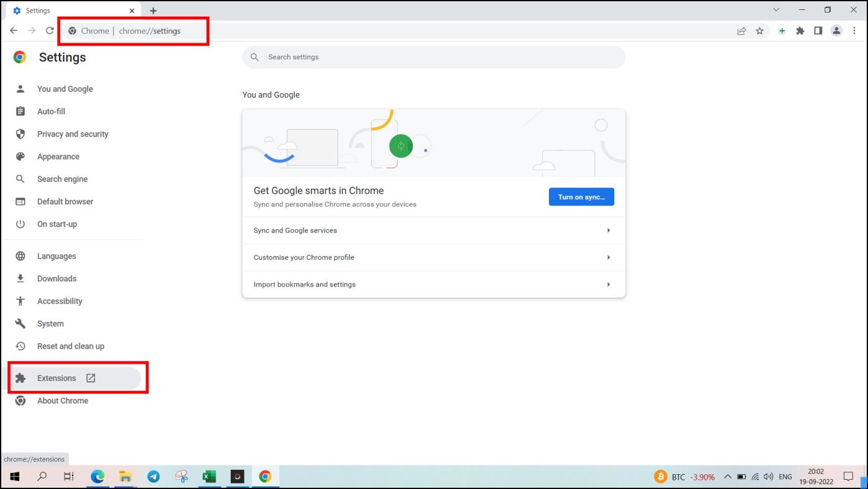Open the profile avatar menu

(837, 30)
